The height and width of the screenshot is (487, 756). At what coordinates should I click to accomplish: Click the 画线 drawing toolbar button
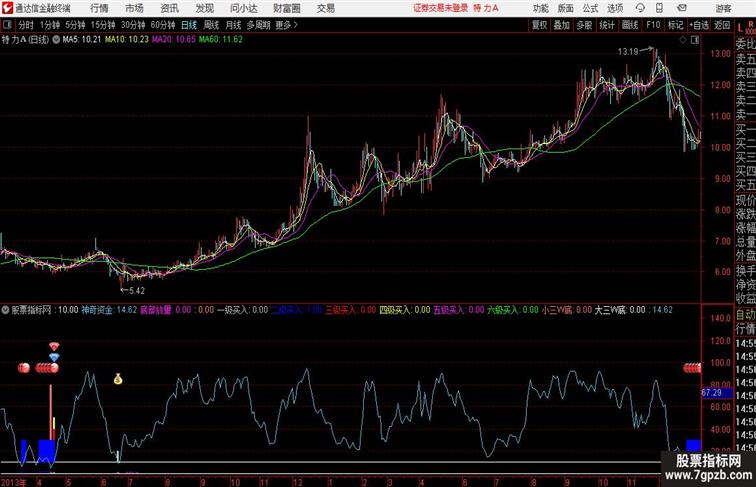(630, 25)
